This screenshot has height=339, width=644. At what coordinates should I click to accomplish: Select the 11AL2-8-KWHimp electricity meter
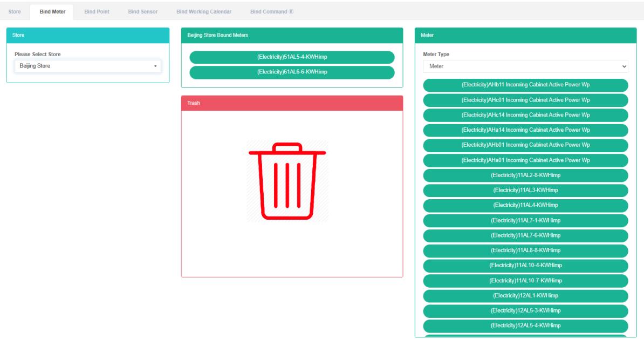tap(525, 175)
